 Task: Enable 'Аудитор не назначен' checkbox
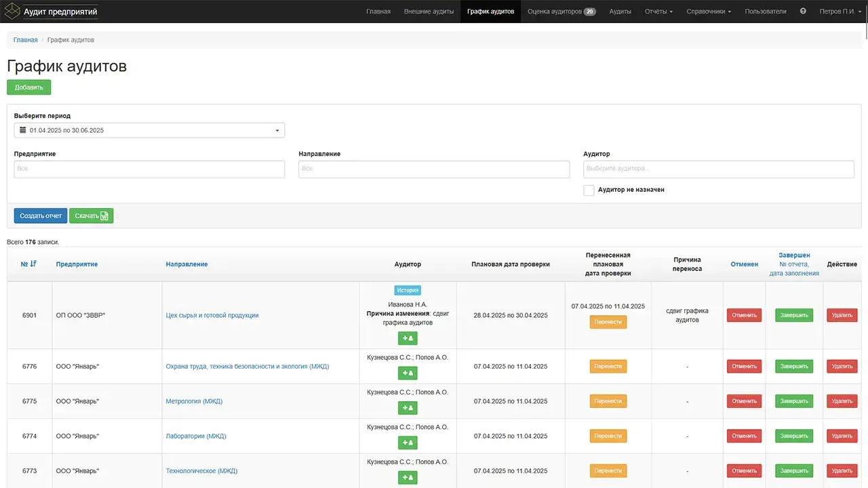(589, 190)
